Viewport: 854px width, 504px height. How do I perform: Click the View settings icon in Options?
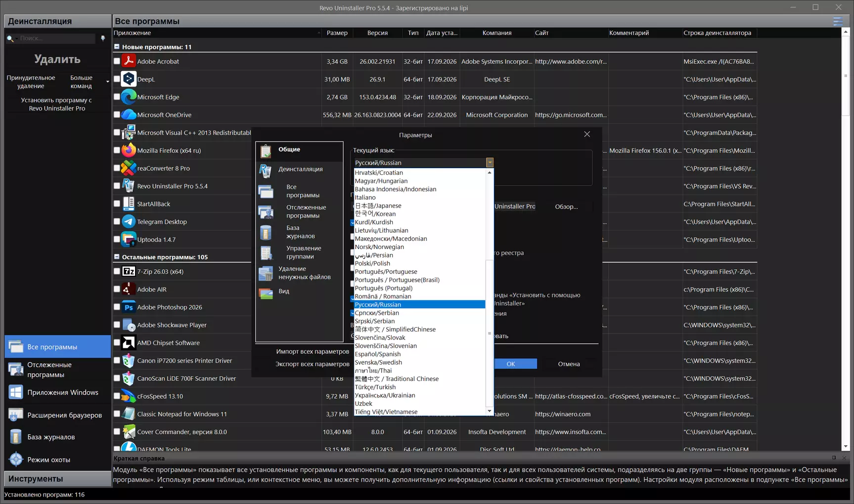point(266,293)
